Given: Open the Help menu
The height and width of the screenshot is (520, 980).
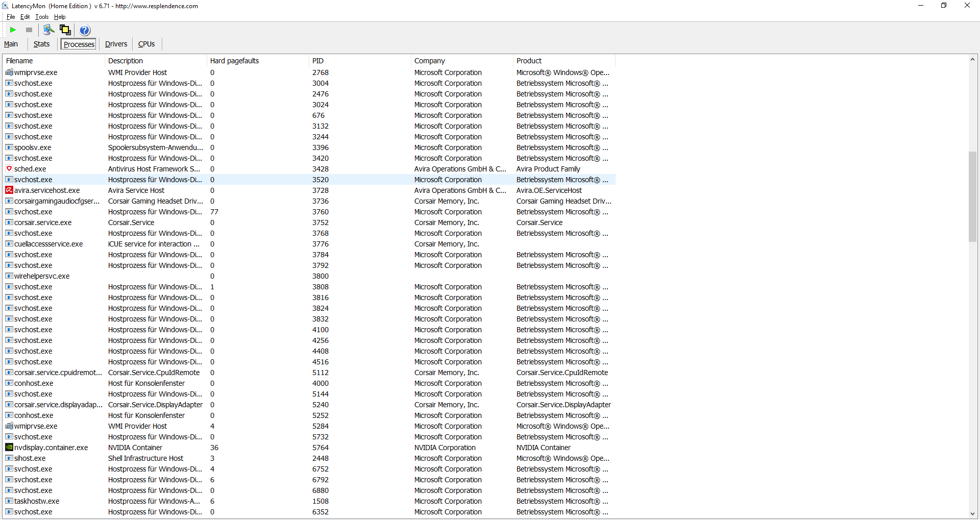Looking at the screenshot, I should (x=60, y=17).
